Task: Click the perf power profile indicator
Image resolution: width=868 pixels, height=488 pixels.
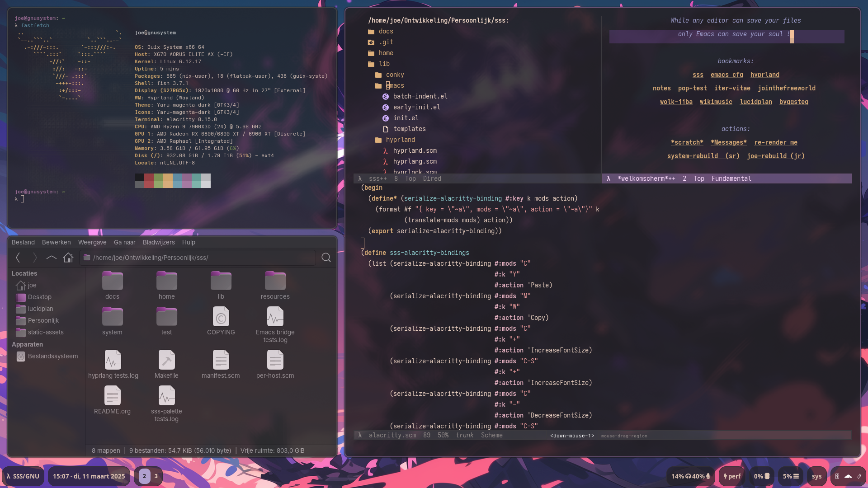Action: click(732, 476)
